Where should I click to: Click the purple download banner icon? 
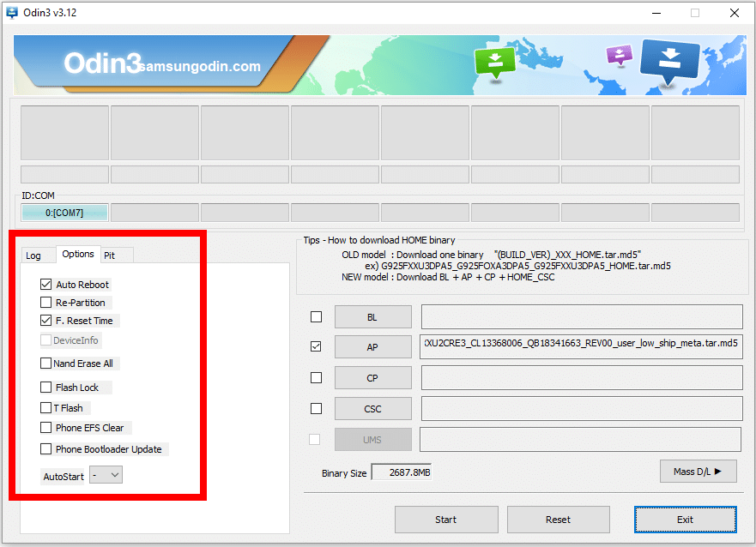[620, 54]
